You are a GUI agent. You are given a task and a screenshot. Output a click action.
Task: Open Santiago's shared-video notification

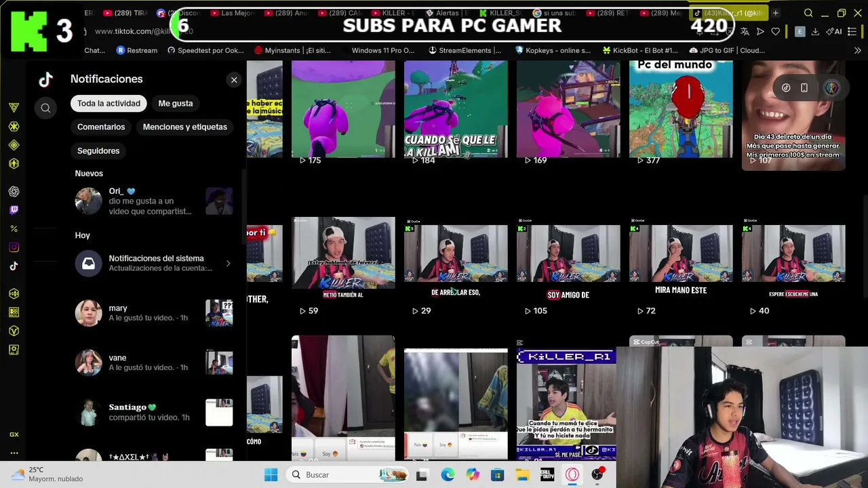[x=153, y=412]
